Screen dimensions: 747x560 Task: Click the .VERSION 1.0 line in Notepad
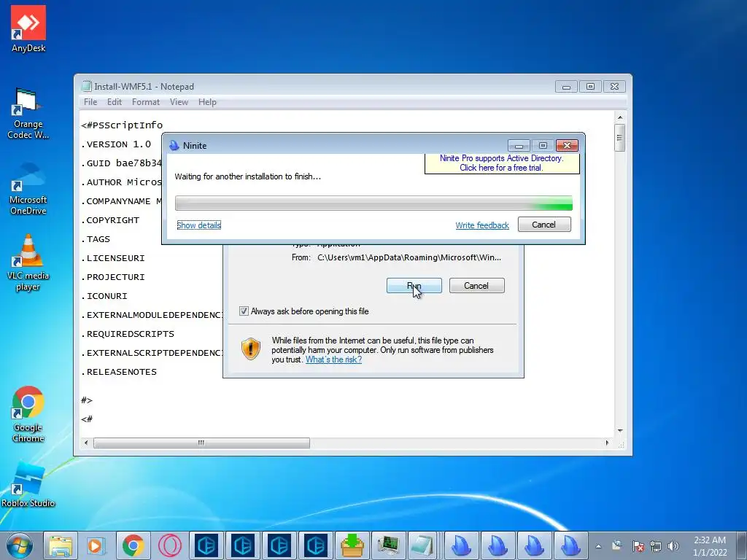tap(116, 144)
